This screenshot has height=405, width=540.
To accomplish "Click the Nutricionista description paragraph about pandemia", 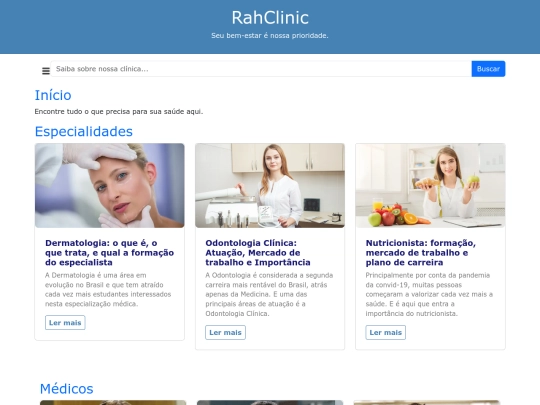I will [x=429, y=294].
